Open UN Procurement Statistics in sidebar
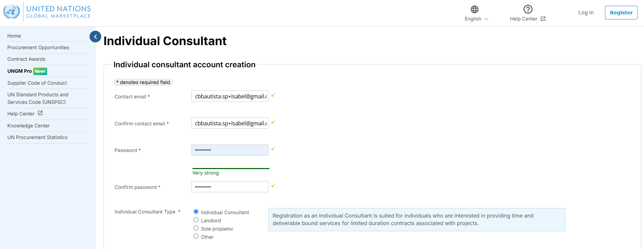 click(38, 137)
